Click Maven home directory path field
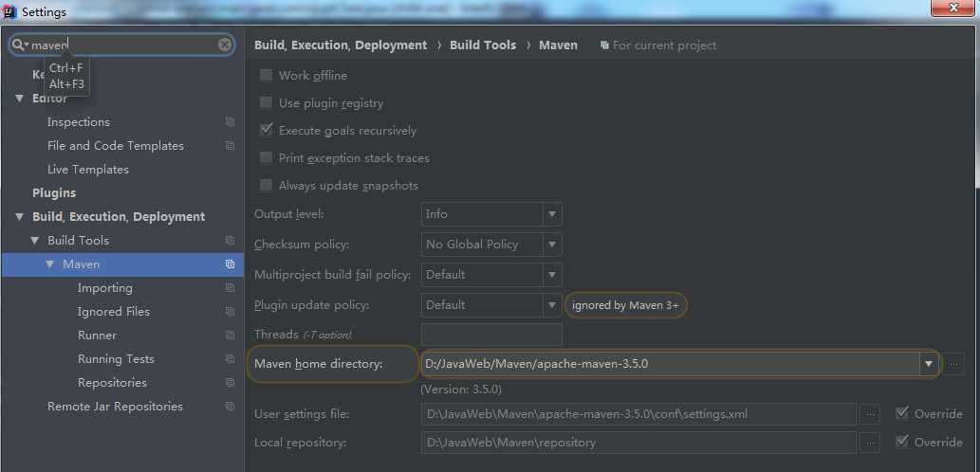Screen dimensions: 980x472 [x=671, y=364]
